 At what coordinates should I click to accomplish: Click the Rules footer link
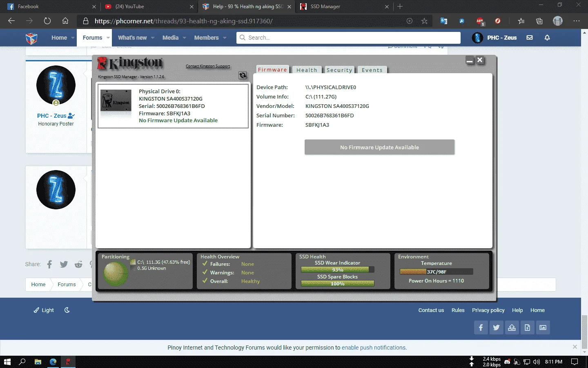(x=458, y=310)
